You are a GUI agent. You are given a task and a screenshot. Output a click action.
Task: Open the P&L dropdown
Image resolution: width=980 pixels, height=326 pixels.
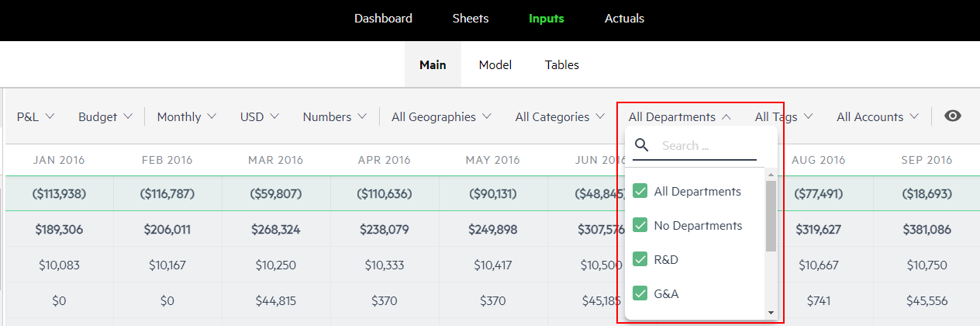point(36,116)
